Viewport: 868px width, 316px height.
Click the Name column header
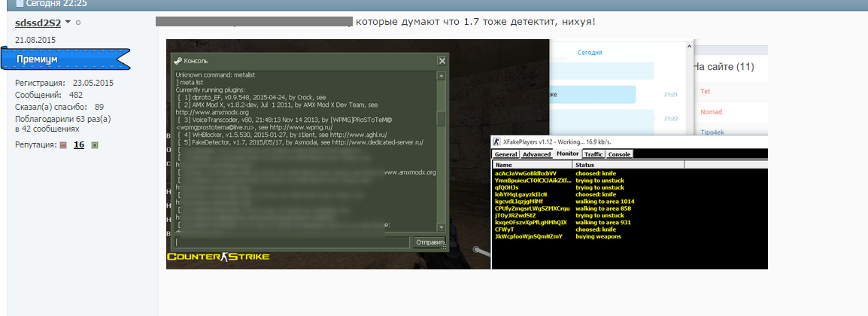[x=533, y=165]
